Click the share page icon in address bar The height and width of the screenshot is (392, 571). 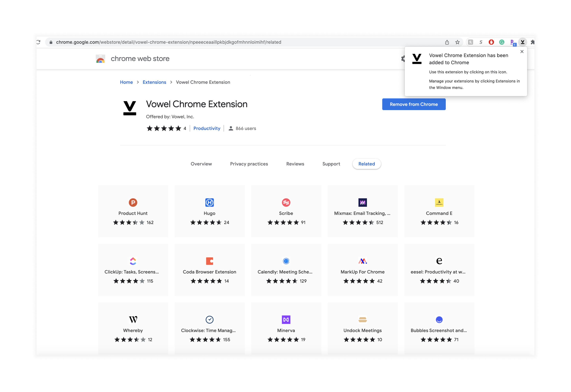pos(447,42)
